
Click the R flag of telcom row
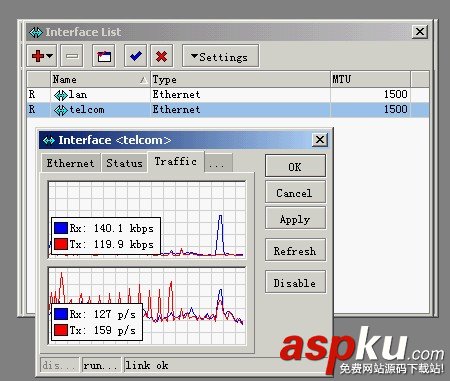[32, 109]
